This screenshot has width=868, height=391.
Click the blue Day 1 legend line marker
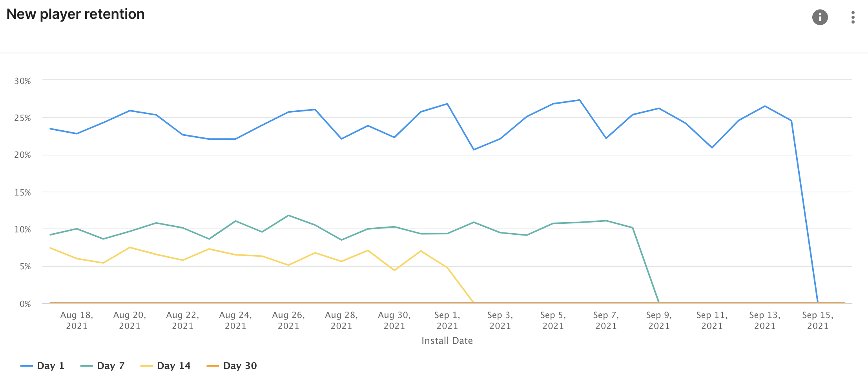point(27,366)
